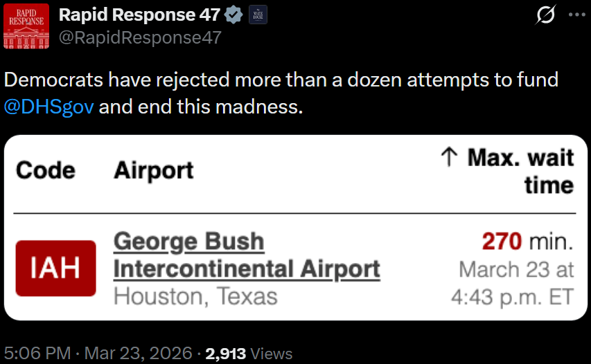Viewport: 591px width, 364px height.
Task: Click the gray verified checkmark badge
Action: [233, 15]
